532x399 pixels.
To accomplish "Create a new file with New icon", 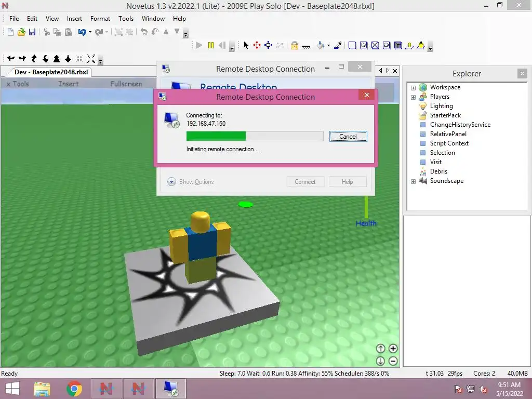I will pyautogui.click(x=10, y=32).
